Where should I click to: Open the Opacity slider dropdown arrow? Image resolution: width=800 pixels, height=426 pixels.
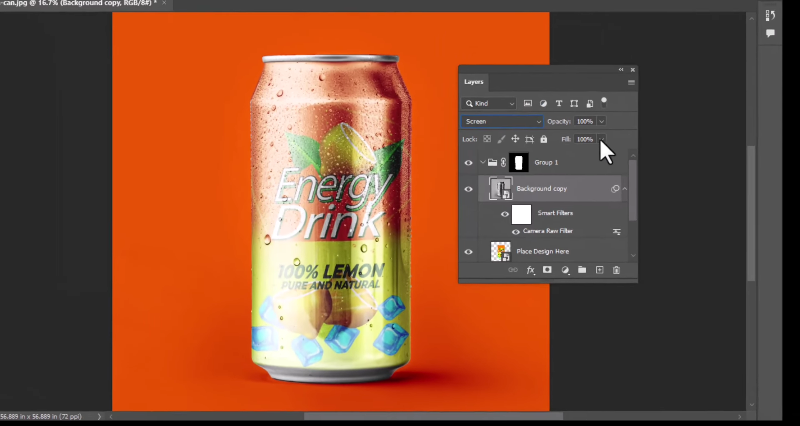coord(601,121)
